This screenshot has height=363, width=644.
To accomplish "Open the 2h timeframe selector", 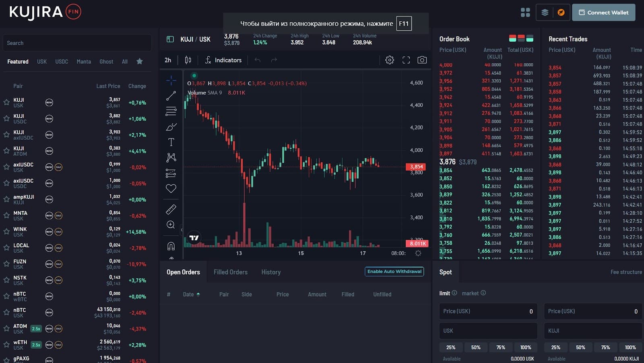I will [168, 60].
